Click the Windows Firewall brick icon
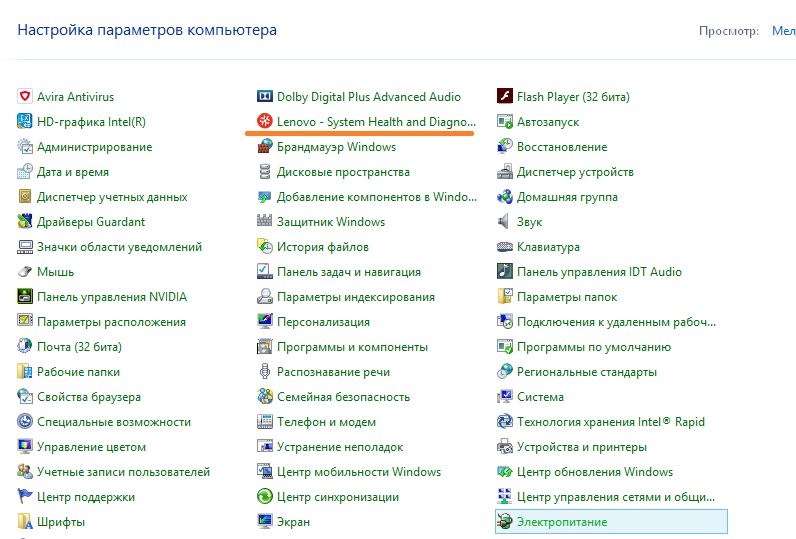This screenshot has height=539, width=796. pos(265,147)
